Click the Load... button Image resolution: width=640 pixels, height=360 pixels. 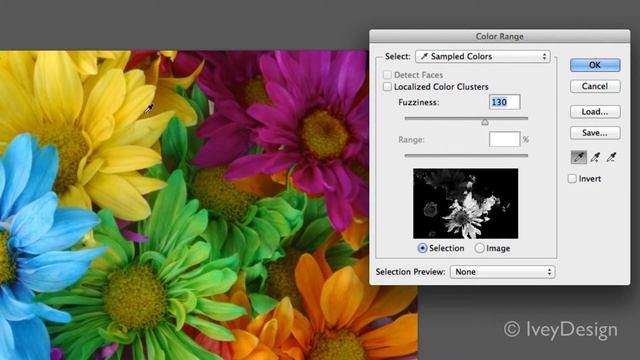click(595, 111)
